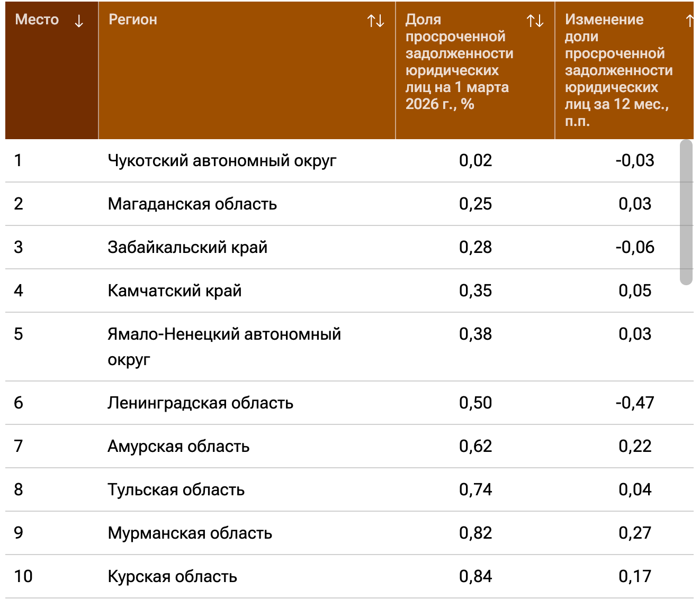The height and width of the screenshot is (599, 700).
Task: Click Курская область row
Action: coord(172,576)
